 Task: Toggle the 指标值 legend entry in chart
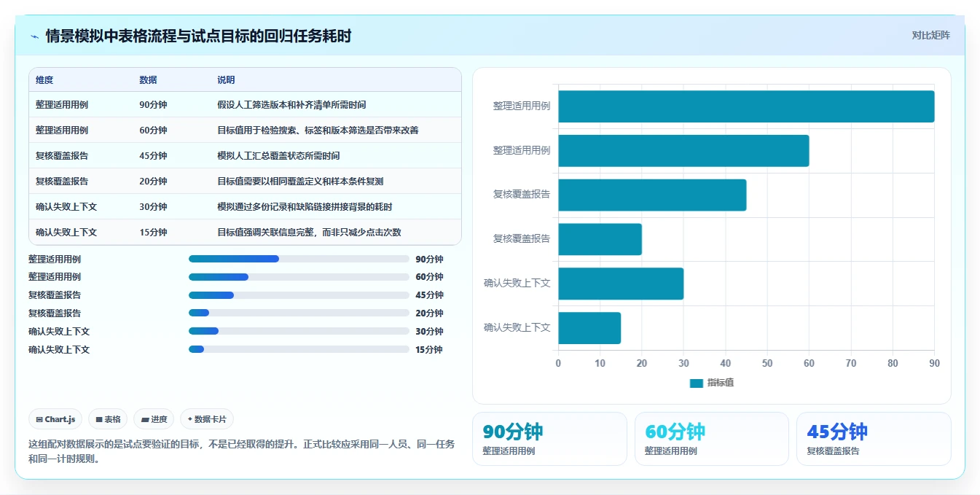(712, 383)
